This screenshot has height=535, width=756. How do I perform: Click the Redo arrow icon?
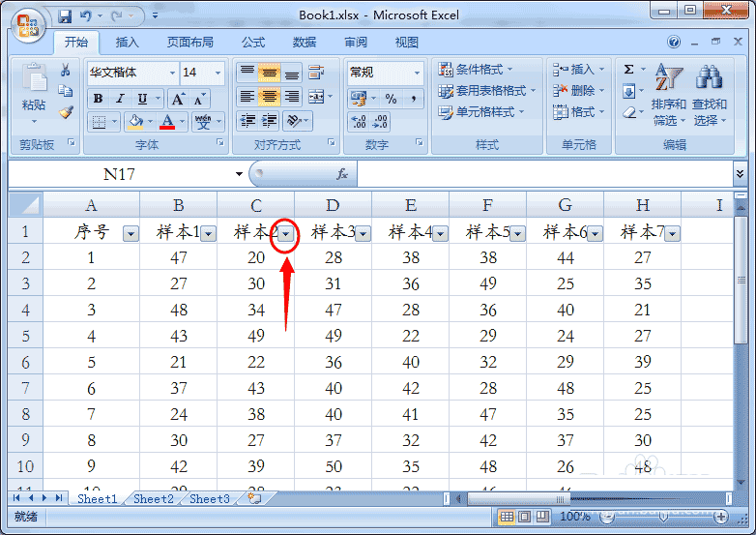[x=116, y=15]
